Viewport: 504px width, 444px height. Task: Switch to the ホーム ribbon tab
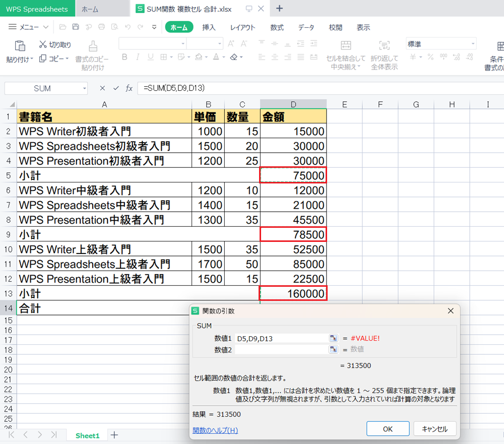tap(179, 27)
